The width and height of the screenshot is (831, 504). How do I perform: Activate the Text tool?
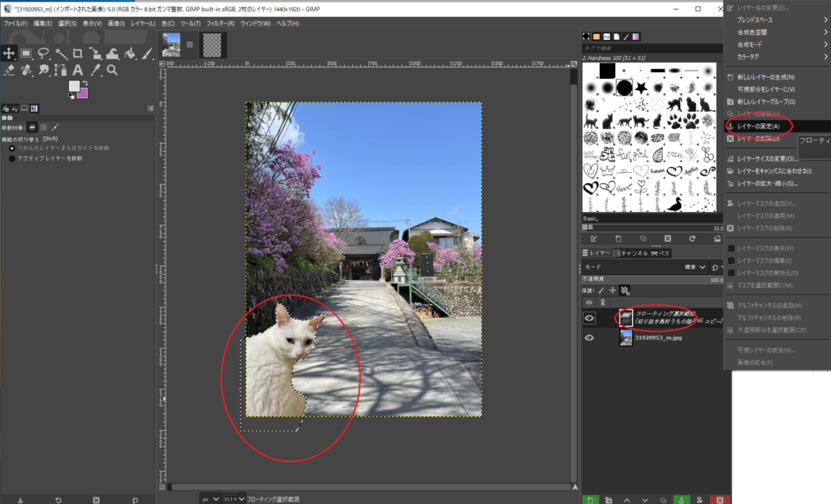pos(78,70)
